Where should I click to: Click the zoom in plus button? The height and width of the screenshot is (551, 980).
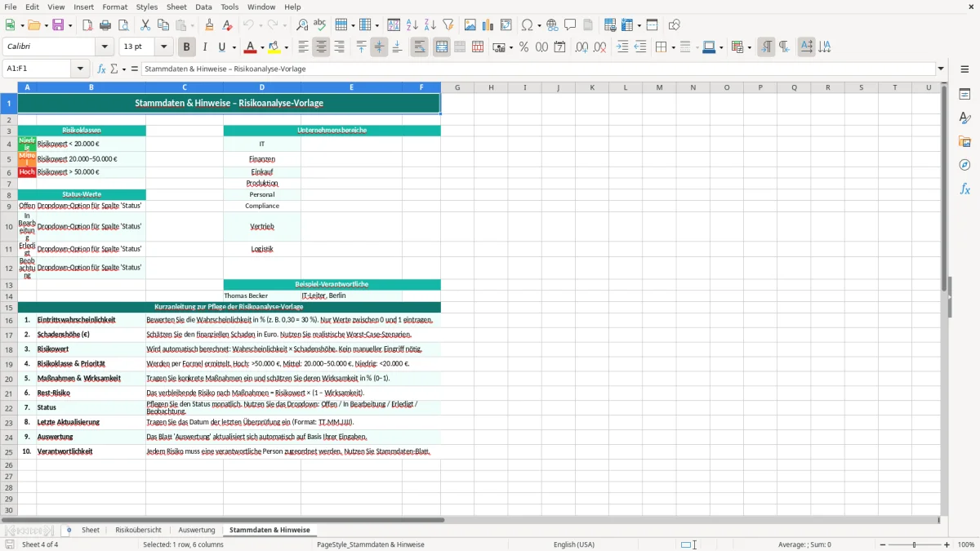pos(947,544)
